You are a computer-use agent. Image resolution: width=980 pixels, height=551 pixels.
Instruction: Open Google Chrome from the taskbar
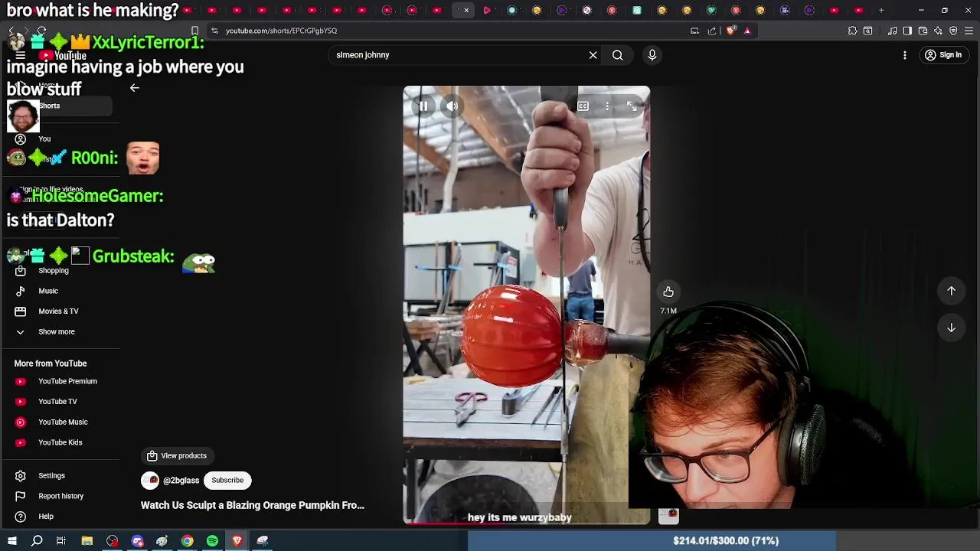tap(188, 541)
